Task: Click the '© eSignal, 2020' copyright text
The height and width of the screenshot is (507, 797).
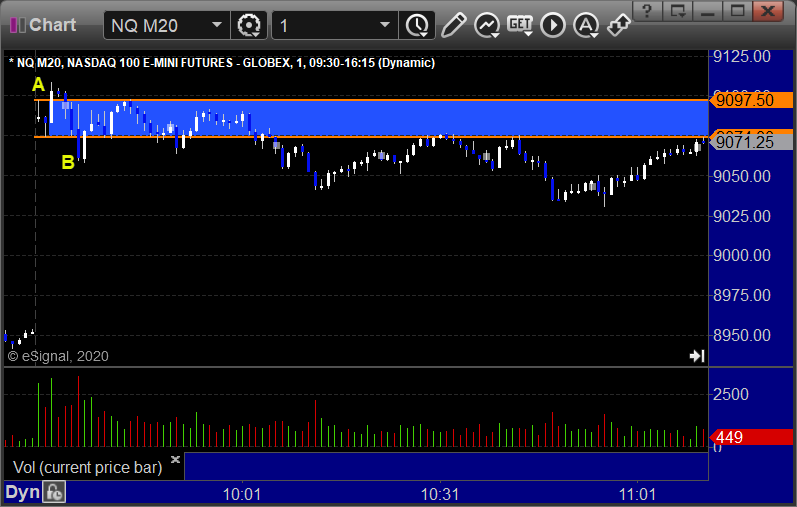Action: [x=58, y=356]
